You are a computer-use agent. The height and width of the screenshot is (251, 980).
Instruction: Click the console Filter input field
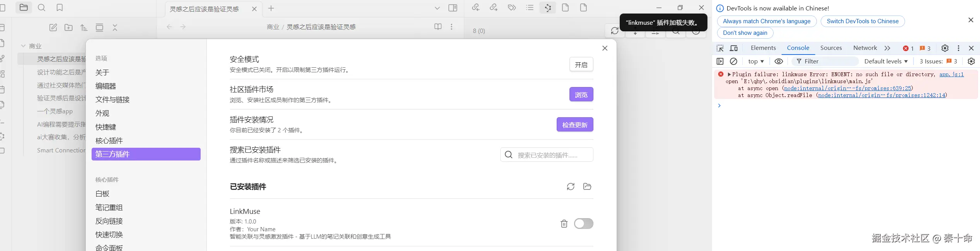coord(825,61)
